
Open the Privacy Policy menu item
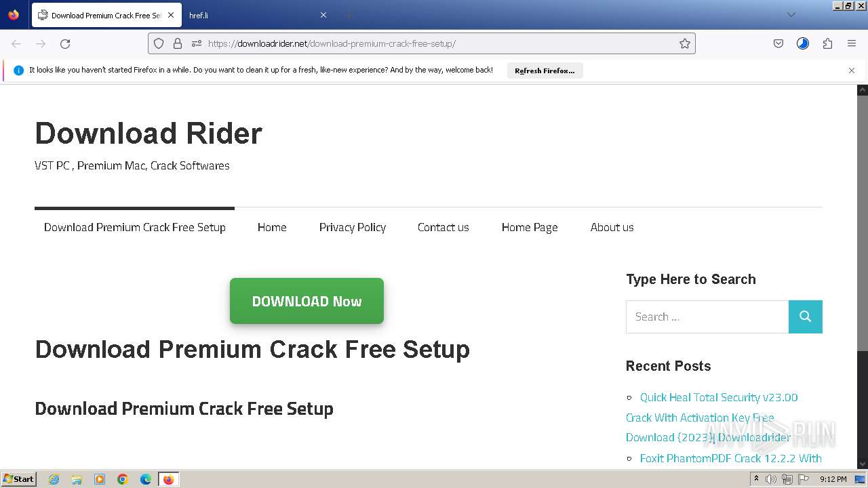coord(353,227)
